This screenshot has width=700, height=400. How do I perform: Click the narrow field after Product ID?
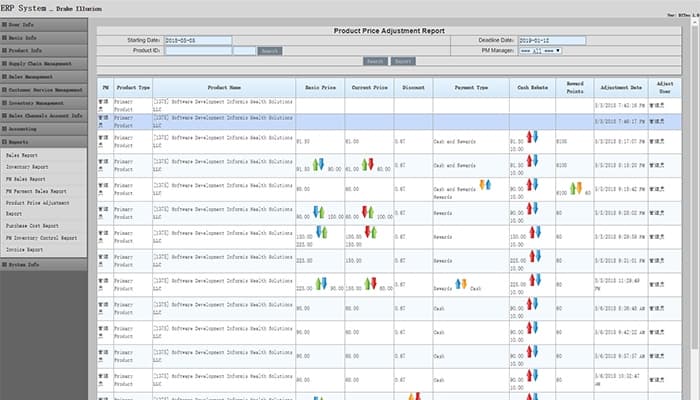(x=245, y=51)
